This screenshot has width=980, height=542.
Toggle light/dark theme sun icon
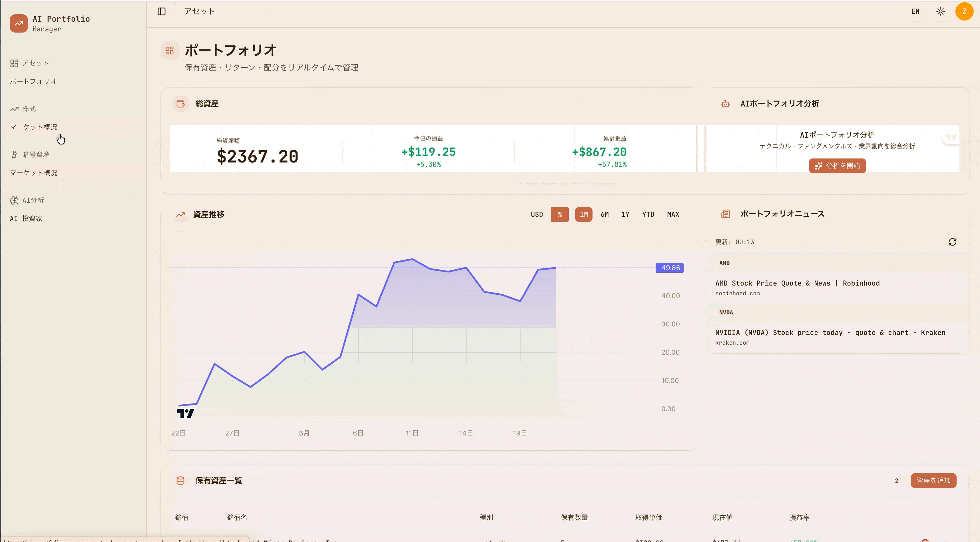[x=940, y=11]
